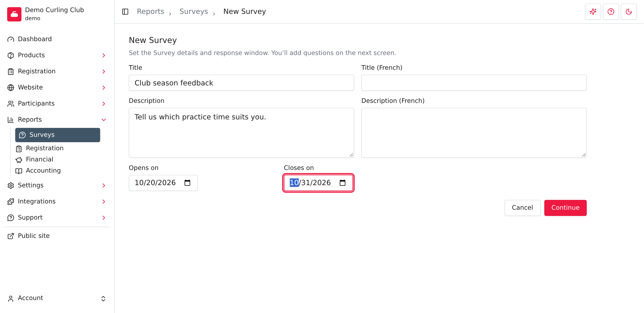
Task: Focus the Title (French) input field
Action: (474, 83)
